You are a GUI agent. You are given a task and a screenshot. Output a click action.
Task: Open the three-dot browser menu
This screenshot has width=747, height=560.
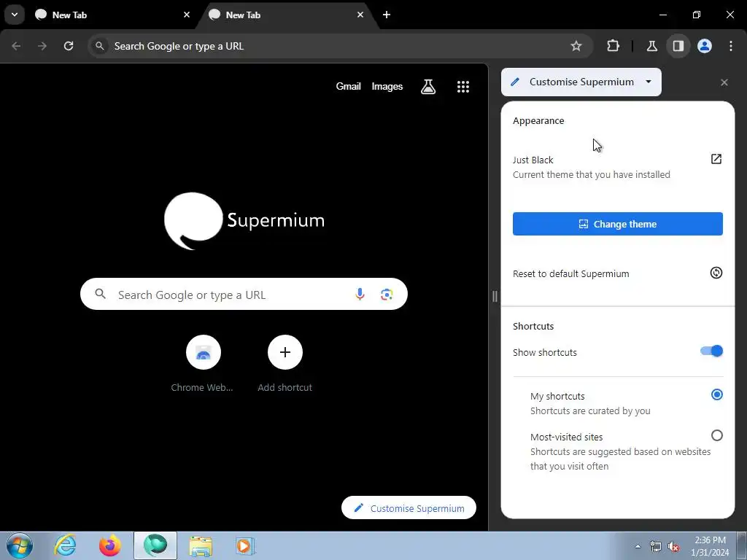pyautogui.click(x=731, y=46)
